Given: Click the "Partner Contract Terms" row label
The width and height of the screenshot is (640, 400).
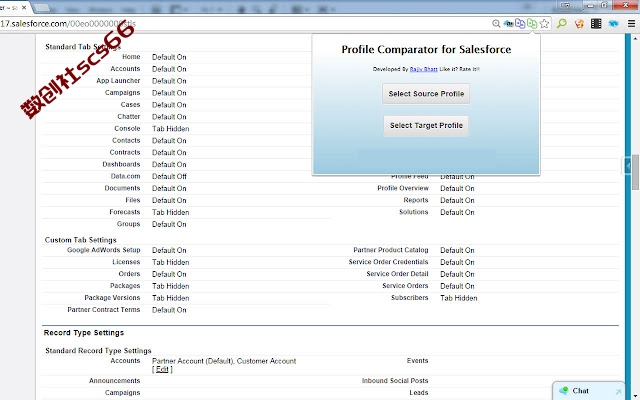Looking at the screenshot, I should pos(104,309).
